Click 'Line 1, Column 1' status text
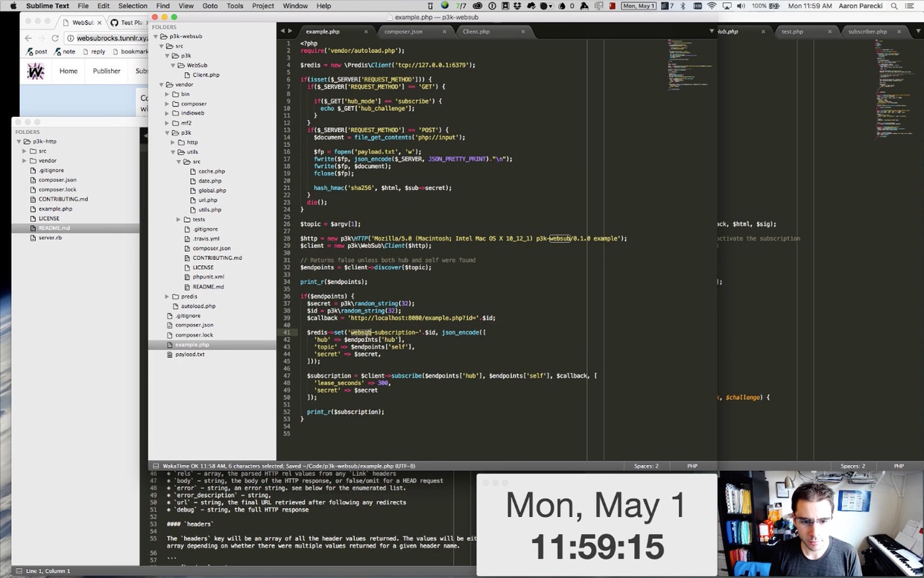924x578 pixels. tap(48, 571)
